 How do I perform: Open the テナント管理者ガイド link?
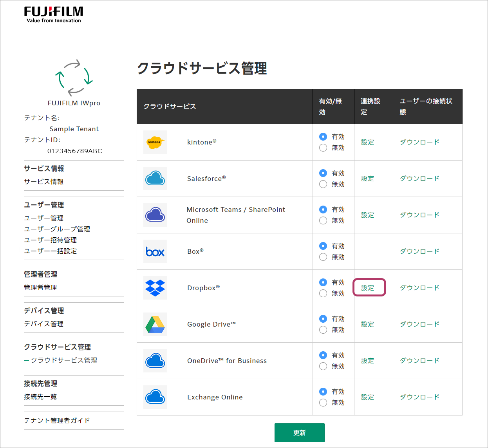point(57,420)
